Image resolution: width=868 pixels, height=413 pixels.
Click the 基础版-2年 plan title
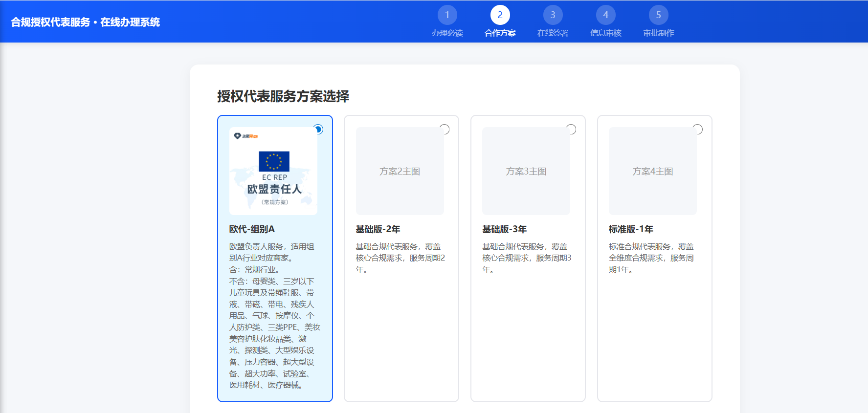(x=378, y=229)
